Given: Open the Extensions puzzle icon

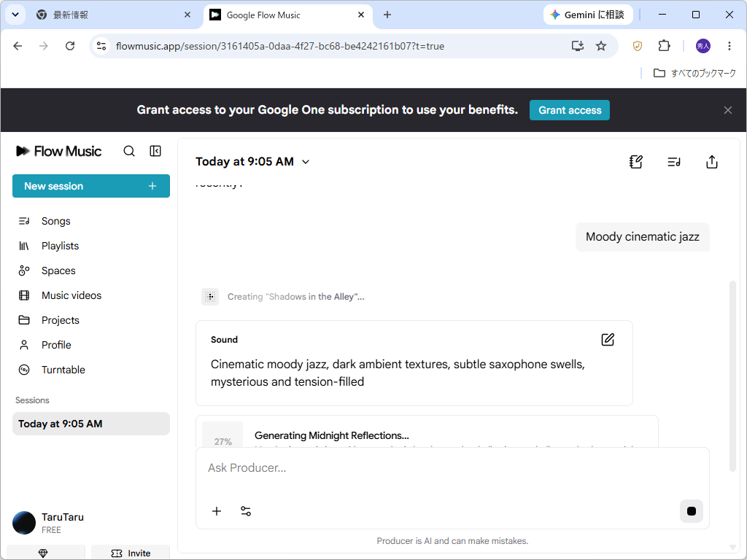Looking at the screenshot, I should [664, 46].
